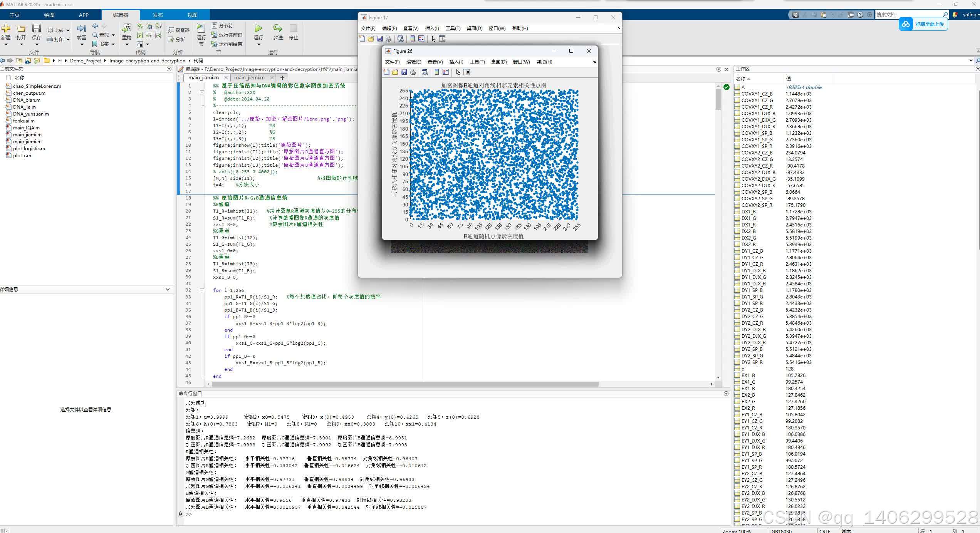Viewport: 980px width, 533px height.
Task: Click the green Run (运行) button
Action: click(258, 28)
